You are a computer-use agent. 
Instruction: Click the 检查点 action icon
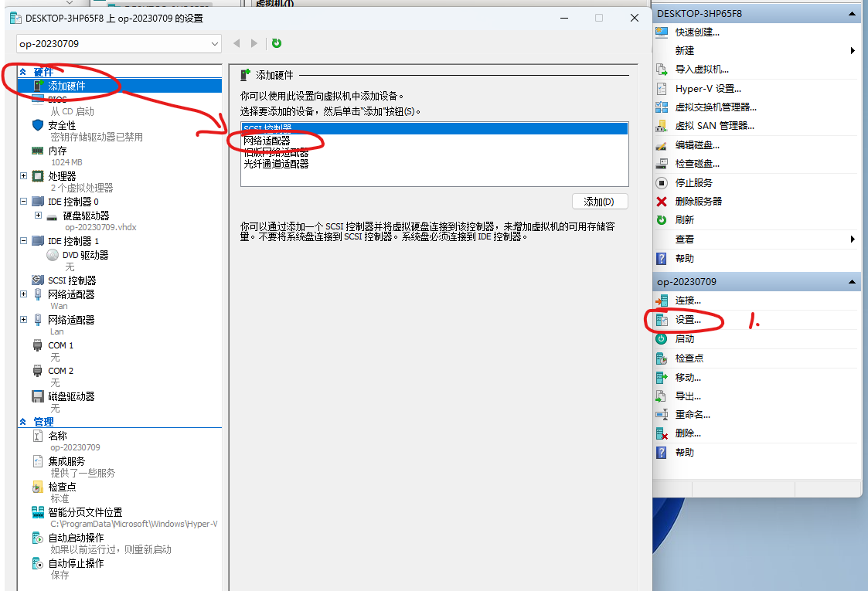[662, 358]
